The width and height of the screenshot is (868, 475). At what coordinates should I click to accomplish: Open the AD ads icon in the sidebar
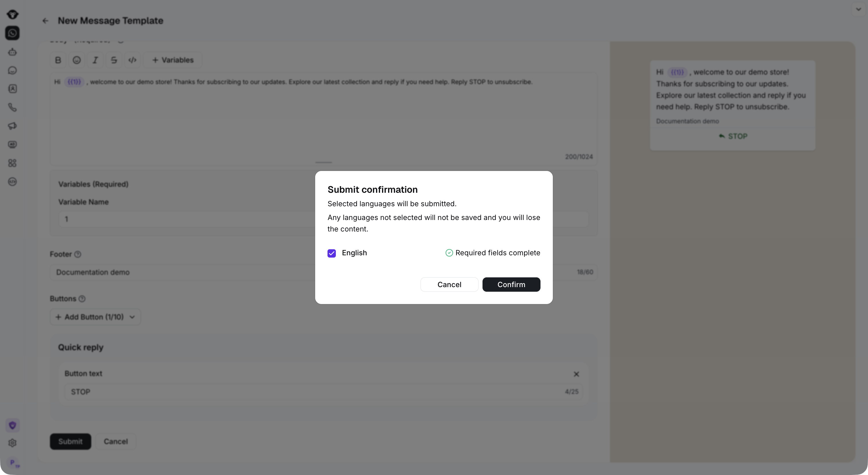(x=12, y=144)
